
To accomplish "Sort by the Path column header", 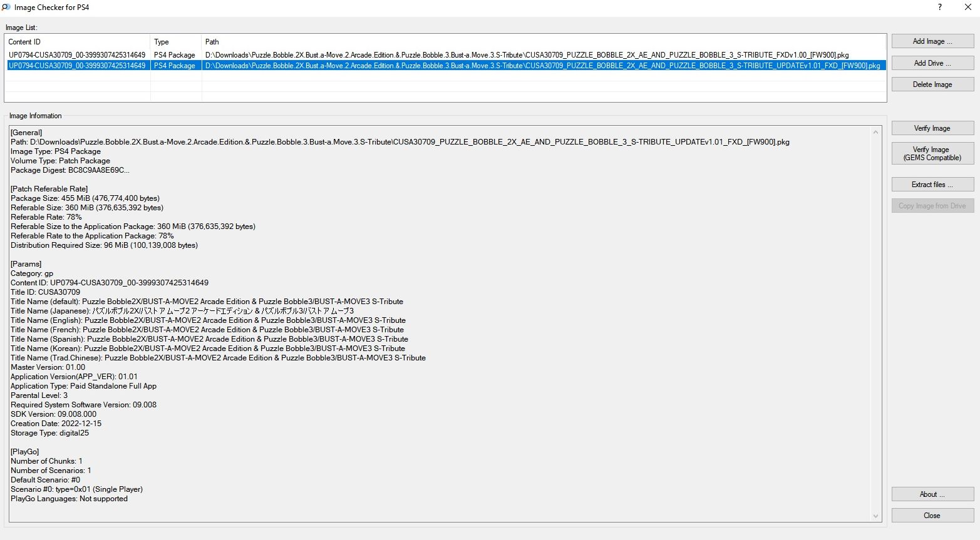I will tap(544, 42).
